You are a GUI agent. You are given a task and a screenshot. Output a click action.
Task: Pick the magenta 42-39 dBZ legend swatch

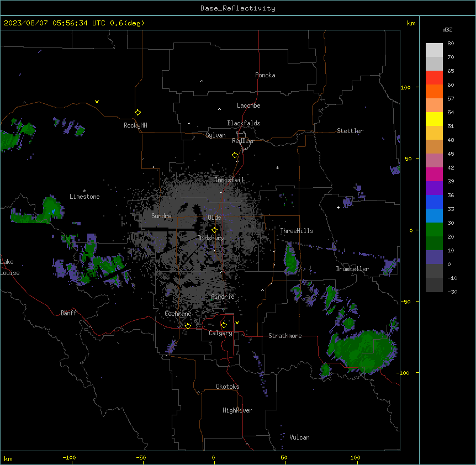coord(434,174)
